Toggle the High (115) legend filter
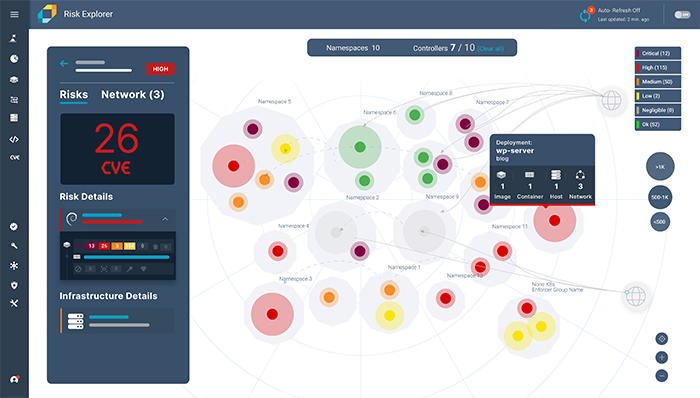 [x=658, y=67]
